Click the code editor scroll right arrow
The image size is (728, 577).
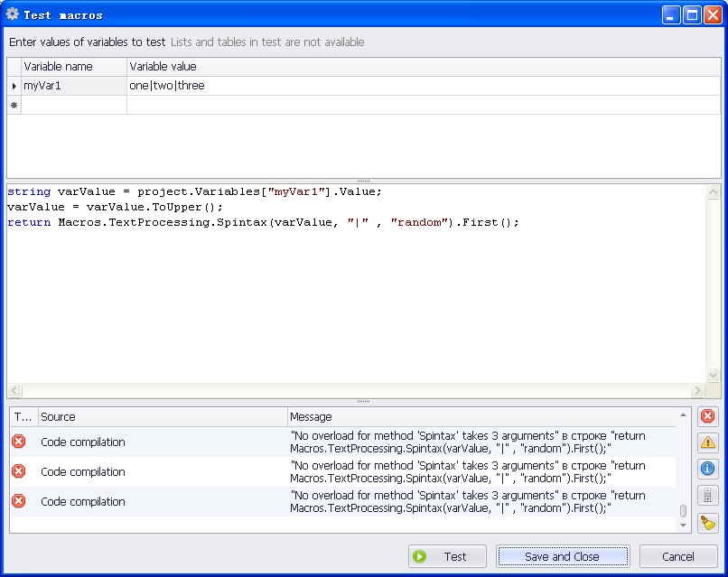click(x=697, y=390)
